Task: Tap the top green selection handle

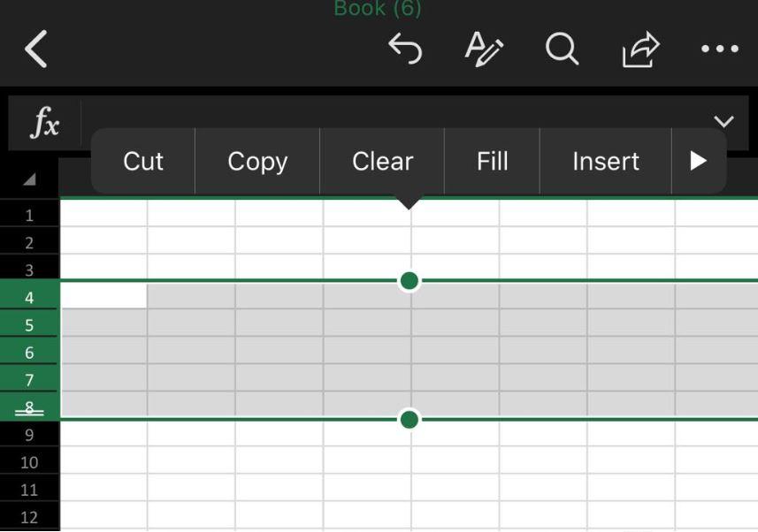Action: point(410,280)
